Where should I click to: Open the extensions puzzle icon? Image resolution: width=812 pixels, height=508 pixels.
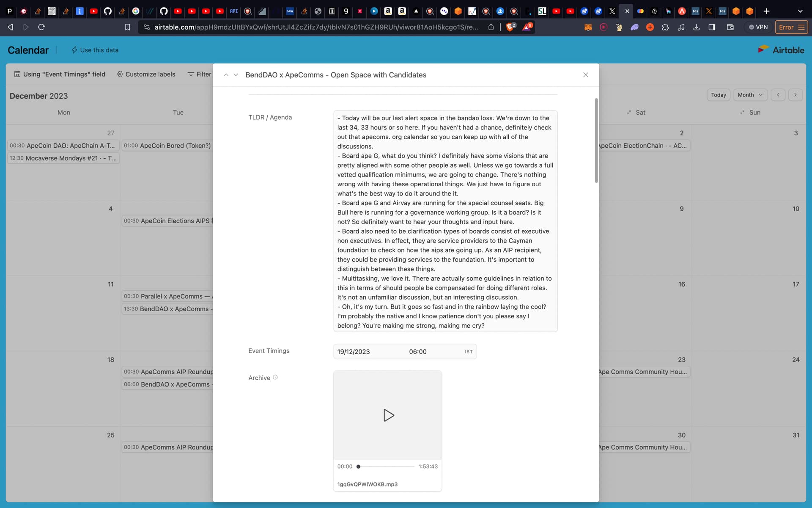[665, 27]
